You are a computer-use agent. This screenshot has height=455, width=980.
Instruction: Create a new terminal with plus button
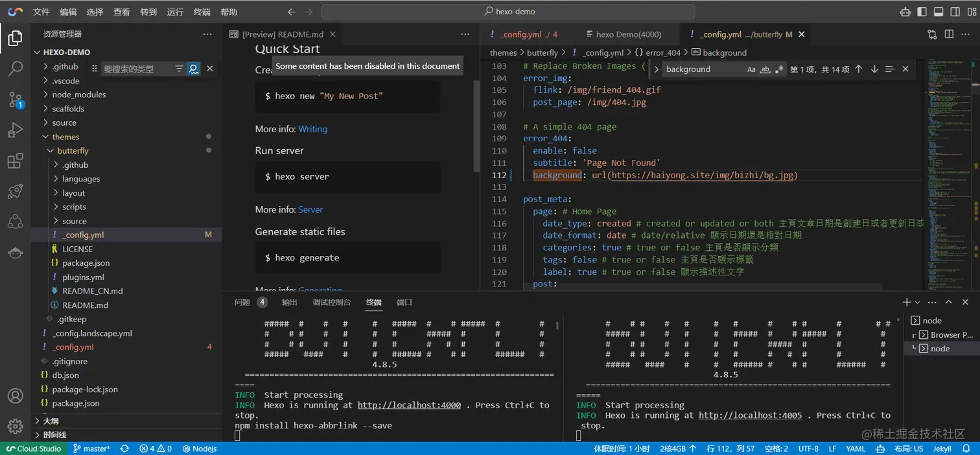[x=907, y=302]
